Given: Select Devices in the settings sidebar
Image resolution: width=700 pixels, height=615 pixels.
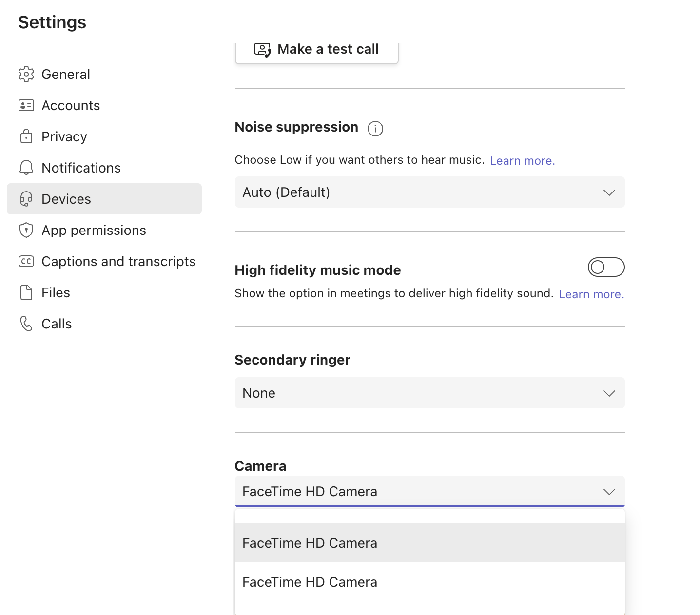Looking at the screenshot, I should pyautogui.click(x=66, y=199).
